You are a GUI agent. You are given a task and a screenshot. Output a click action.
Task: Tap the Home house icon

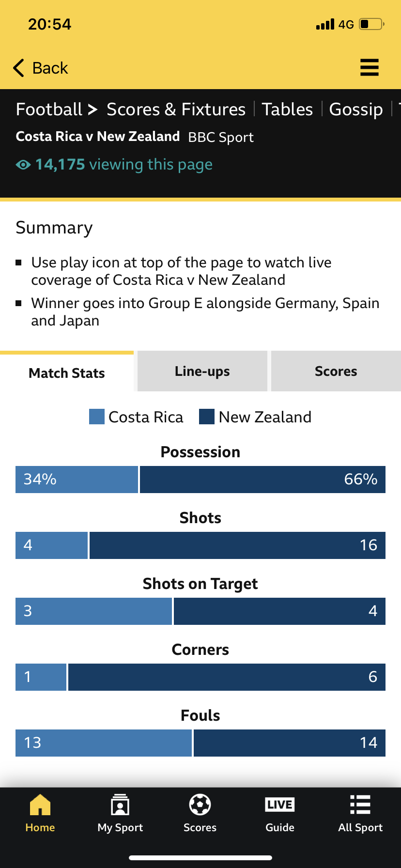[x=40, y=805]
